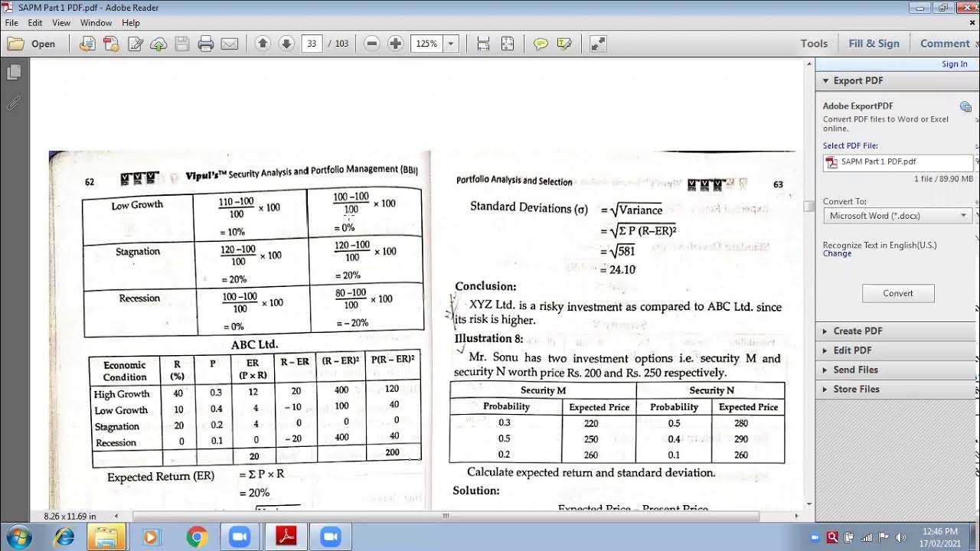Click the Action Center flag tray icon
Viewport: 980px width, 551px height.
884,537
